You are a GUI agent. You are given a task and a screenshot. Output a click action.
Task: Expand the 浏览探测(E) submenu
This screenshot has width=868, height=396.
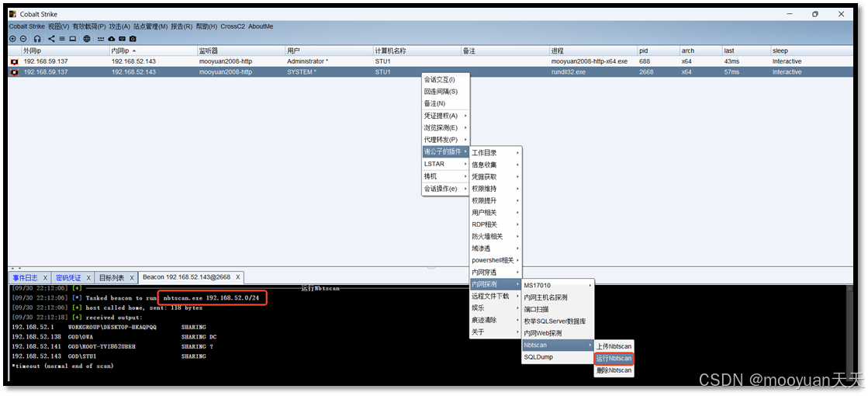tap(445, 127)
